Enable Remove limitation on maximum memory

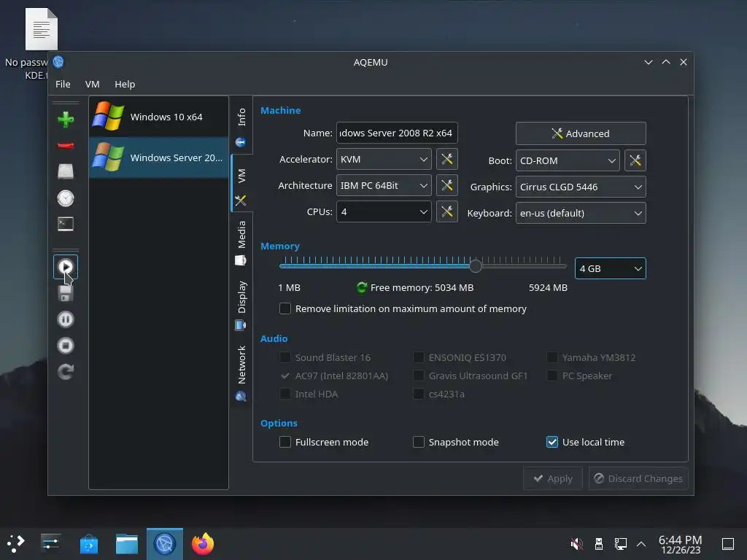tap(285, 308)
